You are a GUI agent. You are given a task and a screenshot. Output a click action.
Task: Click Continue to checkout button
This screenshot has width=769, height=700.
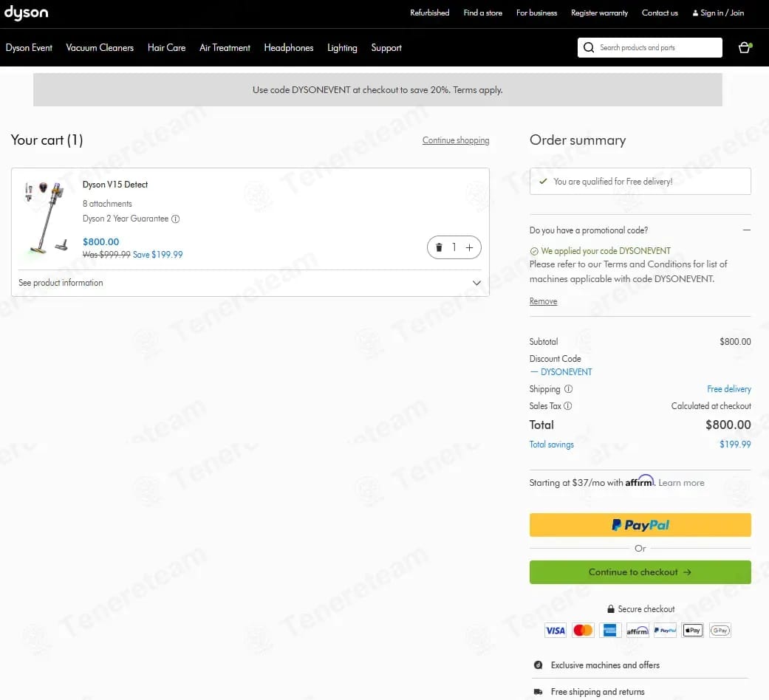tap(640, 572)
